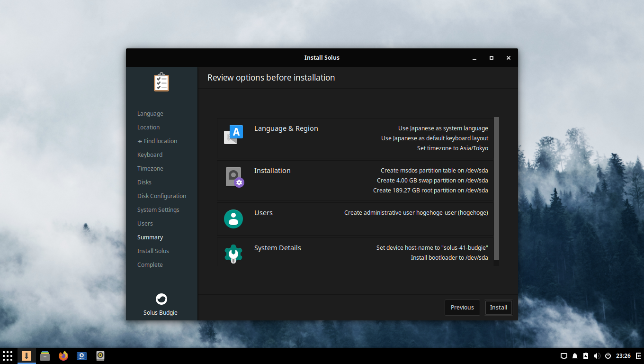Click the 'Install Solus' window title

pyautogui.click(x=322, y=58)
